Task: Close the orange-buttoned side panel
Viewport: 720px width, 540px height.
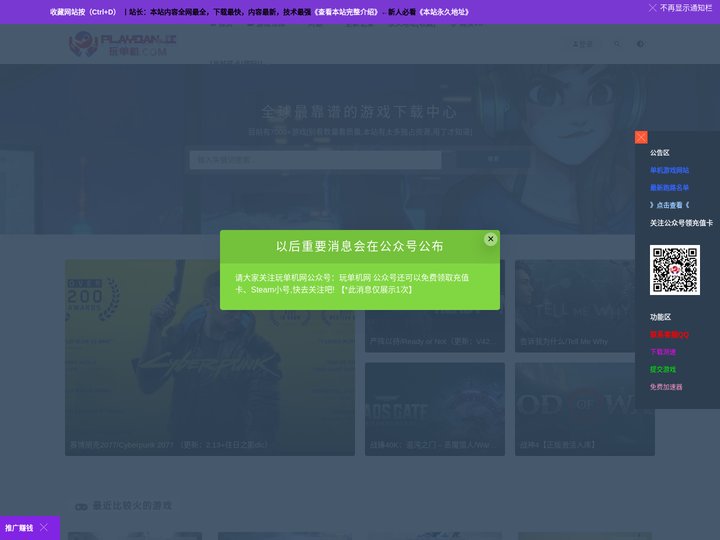Action: (x=641, y=137)
